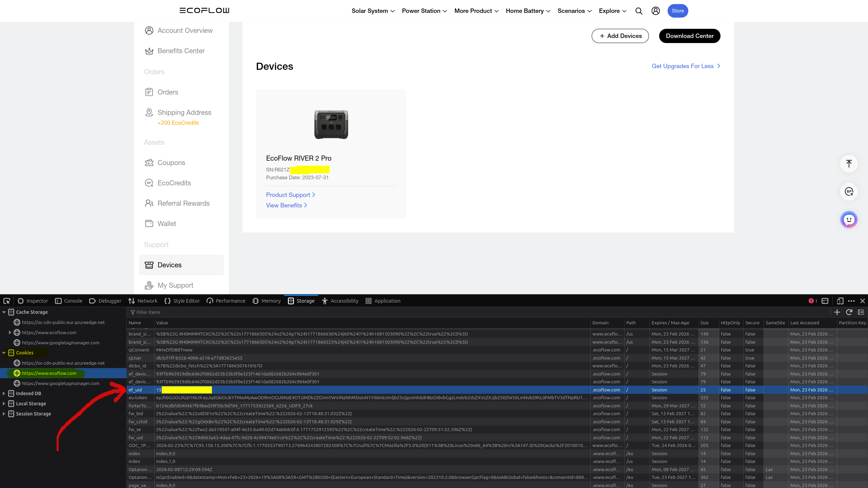Toggle responsive design mode icon

pyautogui.click(x=840, y=301)
